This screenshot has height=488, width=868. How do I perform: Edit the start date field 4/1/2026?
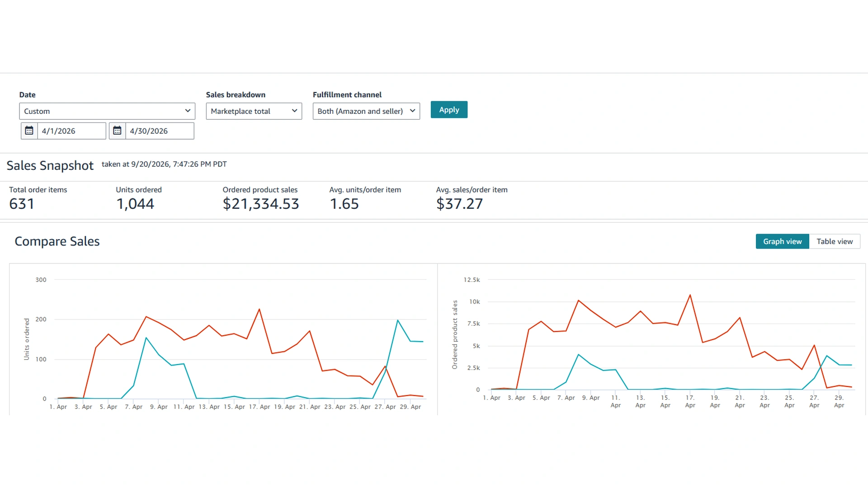pos(71,131)
